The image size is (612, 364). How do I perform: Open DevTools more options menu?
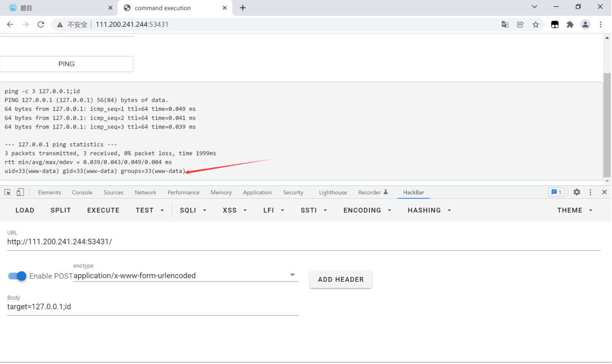[590, 192]
